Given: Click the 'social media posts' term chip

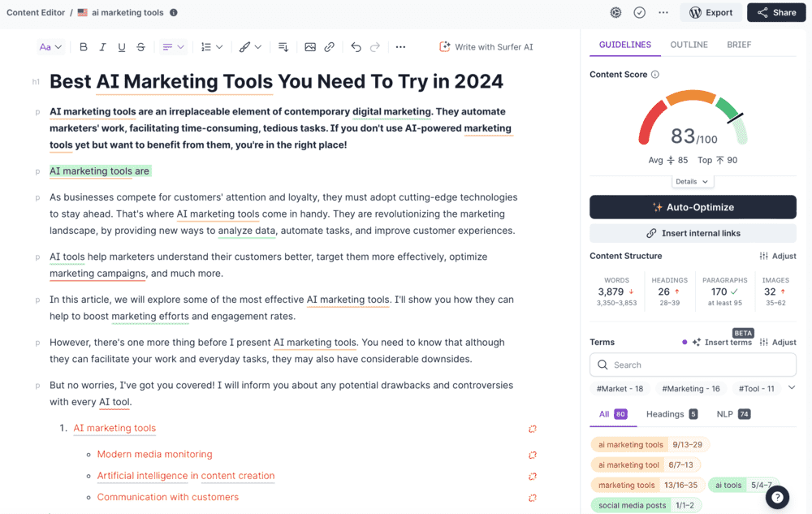Looking at the screenshot, I should coord(646,505).
